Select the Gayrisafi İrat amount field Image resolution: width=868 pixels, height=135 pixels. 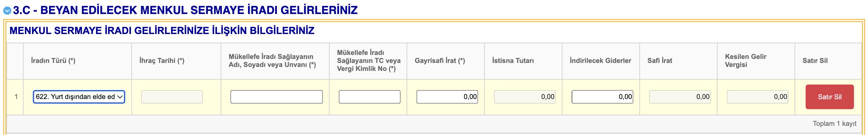[x=447, y=97]
